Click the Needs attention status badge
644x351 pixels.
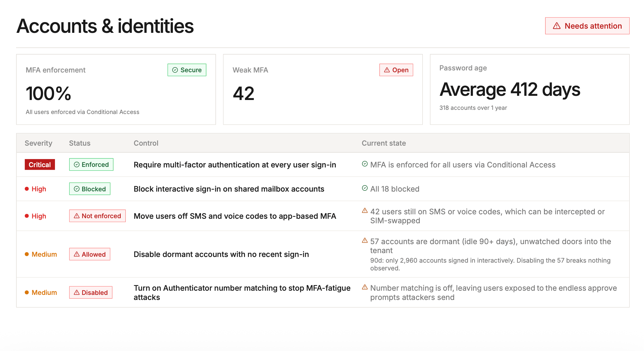point(587,26)
